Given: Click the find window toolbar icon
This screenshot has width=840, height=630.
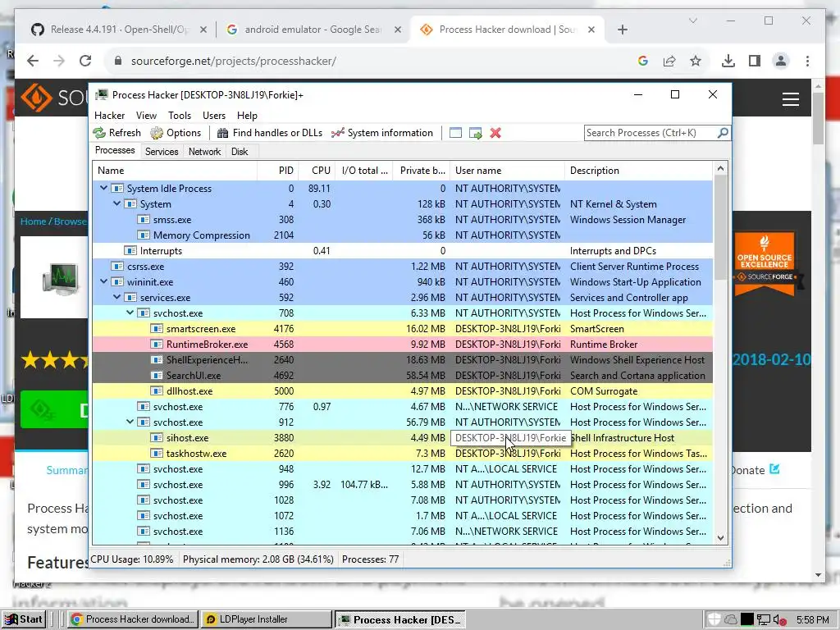Looking at the screenshot, I should coord(455,133).
